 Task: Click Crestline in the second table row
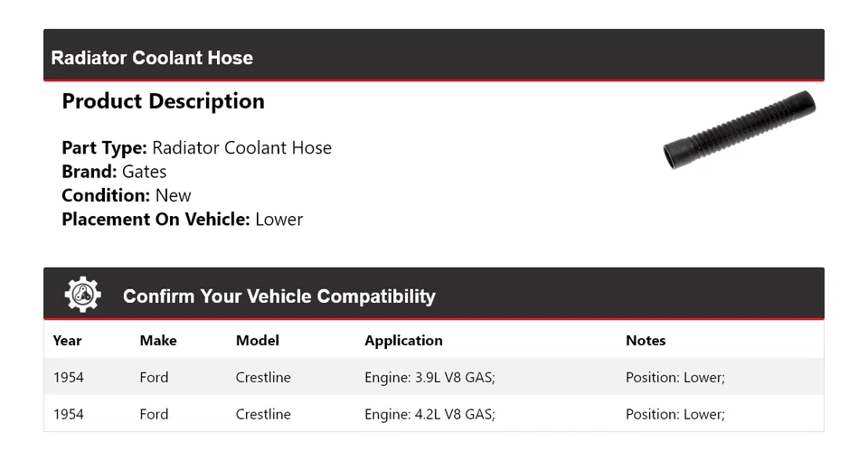pos(263,414)
